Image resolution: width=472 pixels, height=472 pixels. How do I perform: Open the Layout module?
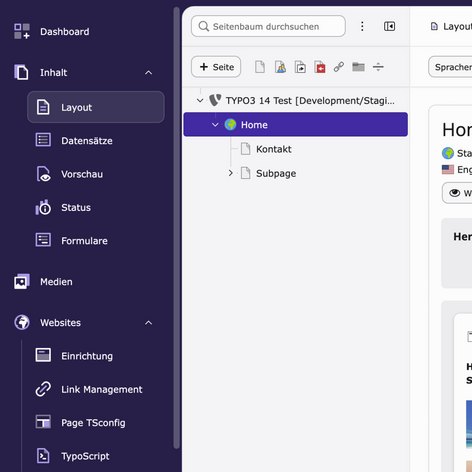click(x=96, y=107)
